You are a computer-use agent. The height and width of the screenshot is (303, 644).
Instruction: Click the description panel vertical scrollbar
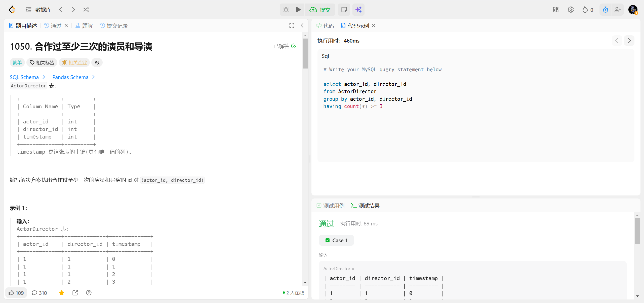pyautogui.click(x=305, y=53)
